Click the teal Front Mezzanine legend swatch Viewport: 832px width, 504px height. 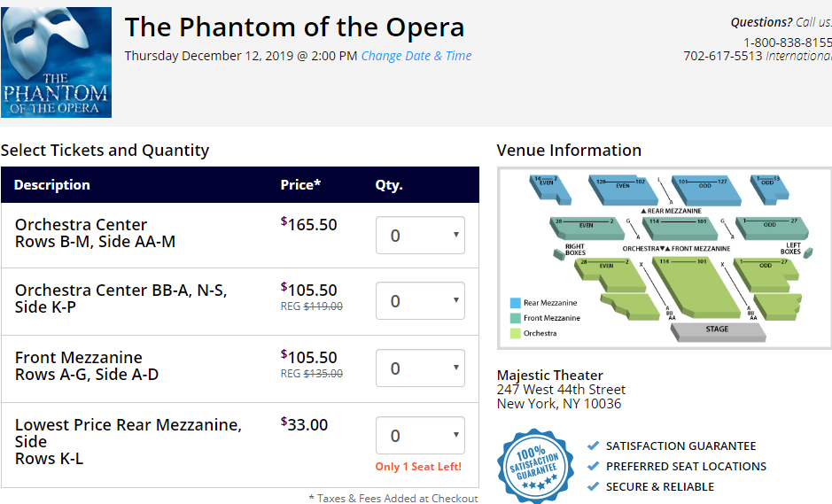click(515, 318)
